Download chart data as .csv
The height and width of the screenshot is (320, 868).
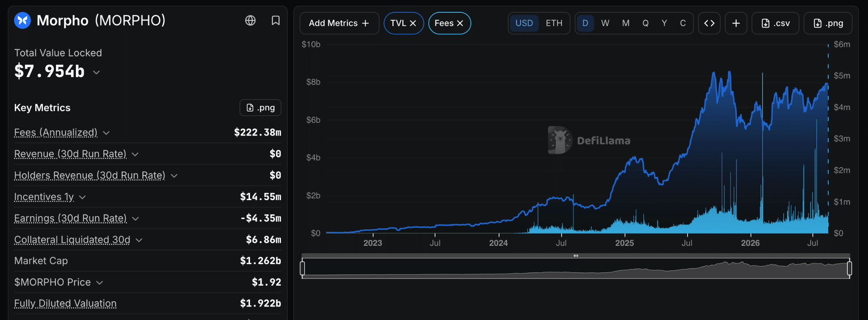click(776, 23)
